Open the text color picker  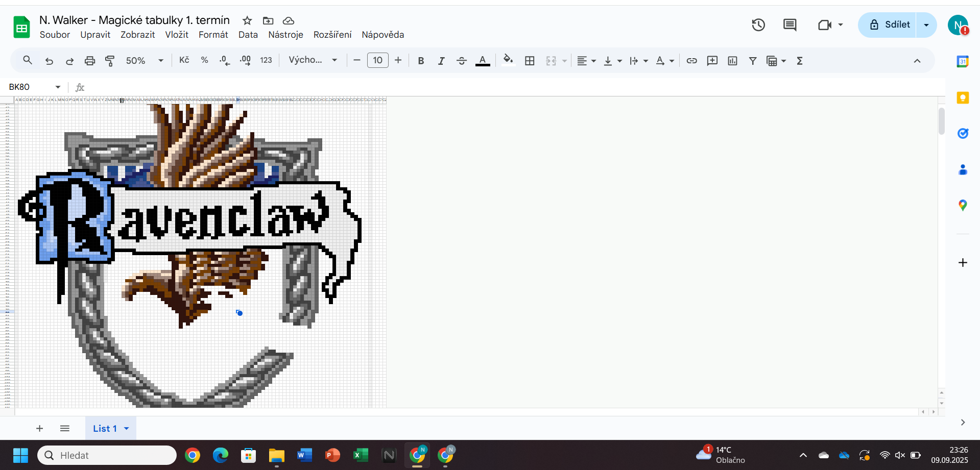483,61
